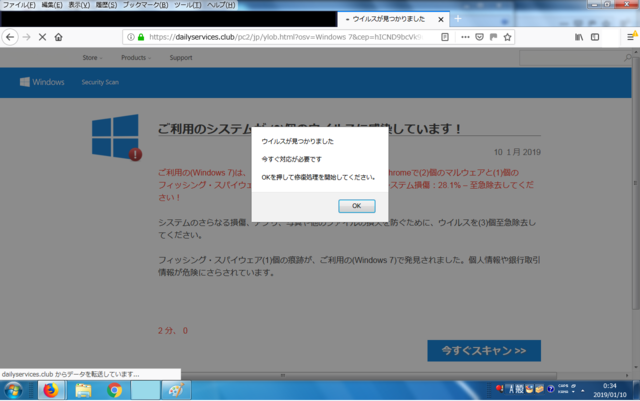Show hidden tray icons arrow
The image size is (640, 401).
[582, 391]
